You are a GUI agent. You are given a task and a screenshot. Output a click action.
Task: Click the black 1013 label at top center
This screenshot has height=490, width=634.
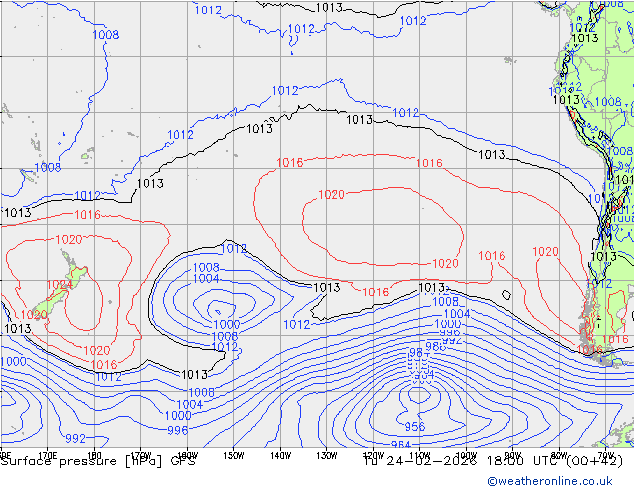(329, 8)
